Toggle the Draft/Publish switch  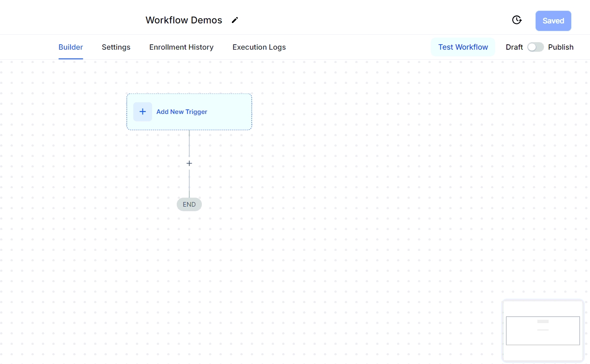535,47
